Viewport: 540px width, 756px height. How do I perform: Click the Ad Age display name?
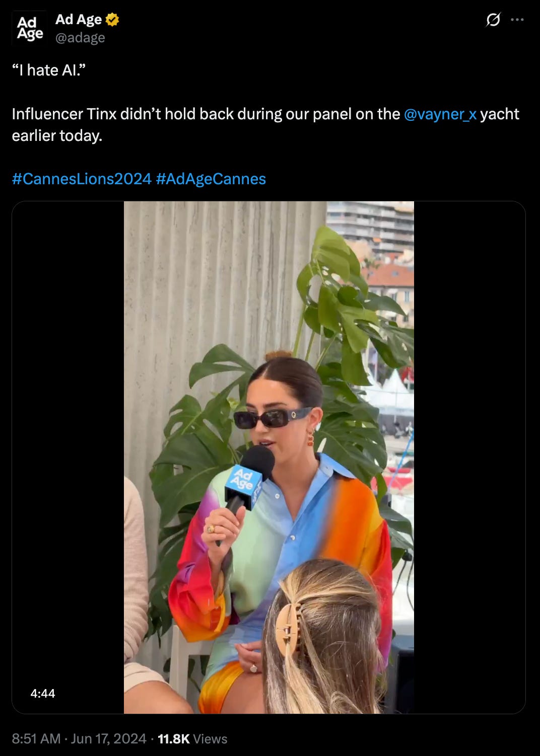tap(79, 19)
